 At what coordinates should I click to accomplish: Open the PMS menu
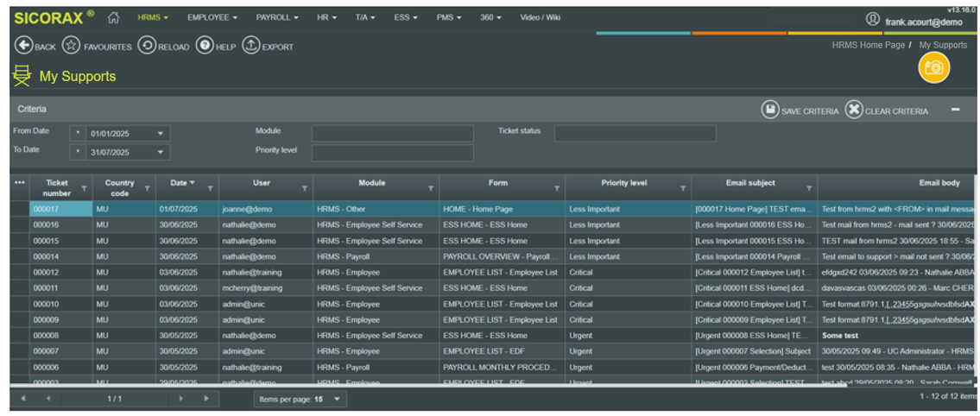click(449, 17)
